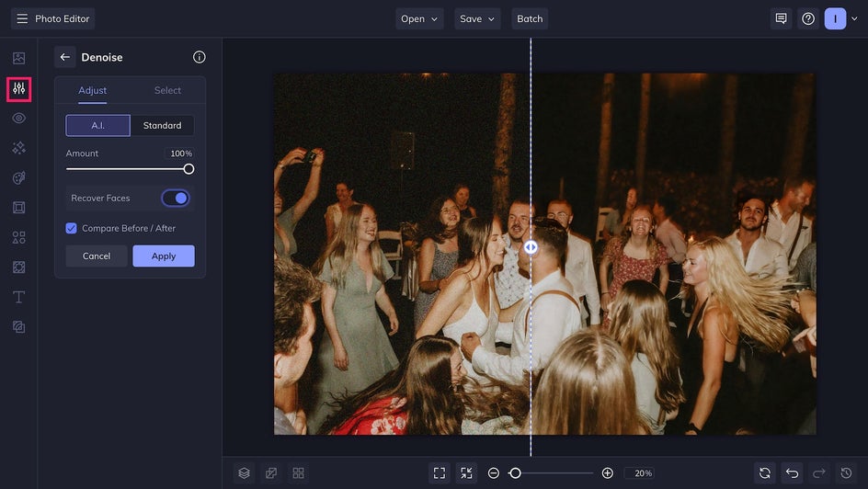Viewport: 868px width, 489px height.
Task: Redo the last action
Action: 819,473
